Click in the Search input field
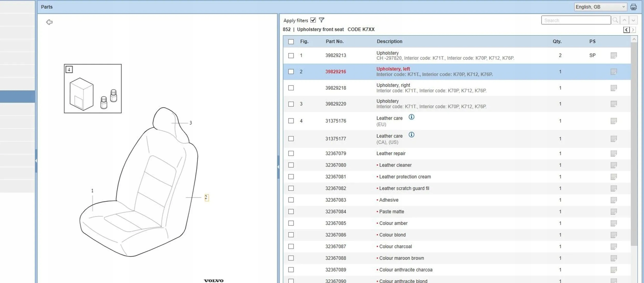 click(576, 20)
